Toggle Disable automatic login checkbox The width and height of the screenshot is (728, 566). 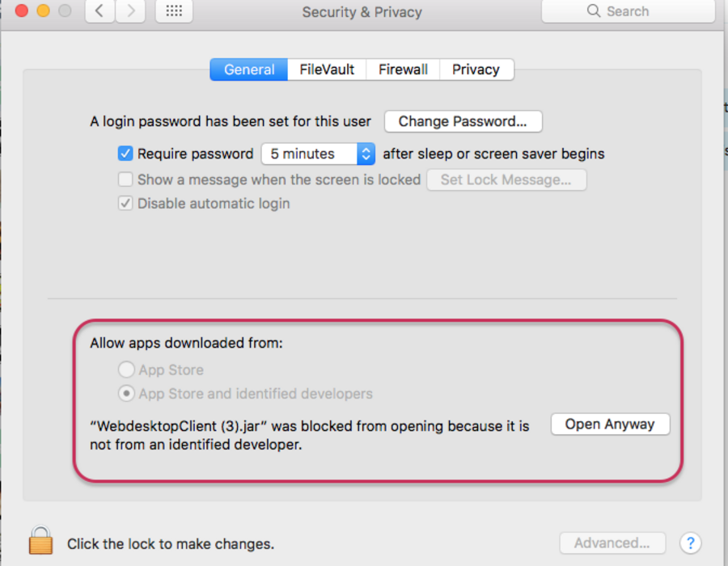point(125,203)
